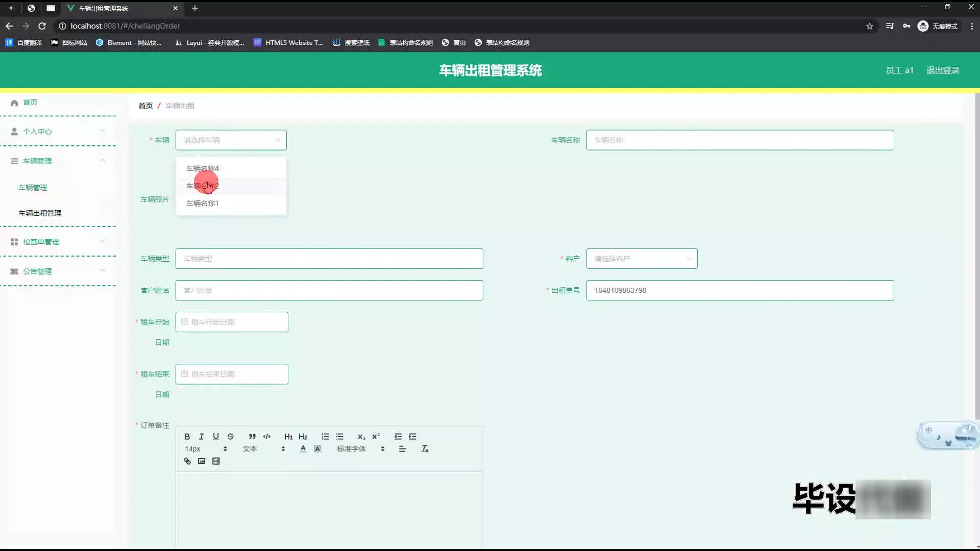980x551 pixels.
Task: Decrease the text indent
Action: click(x=398, y=437)
